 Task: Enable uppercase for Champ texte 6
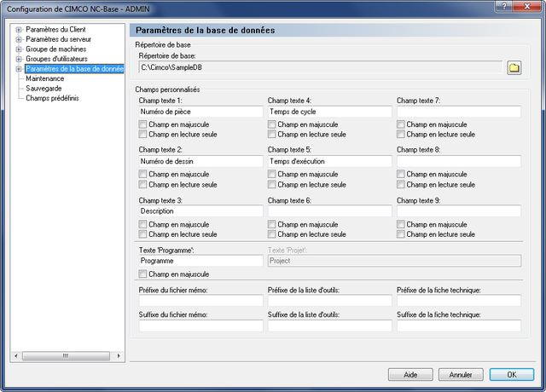(271, 224)
